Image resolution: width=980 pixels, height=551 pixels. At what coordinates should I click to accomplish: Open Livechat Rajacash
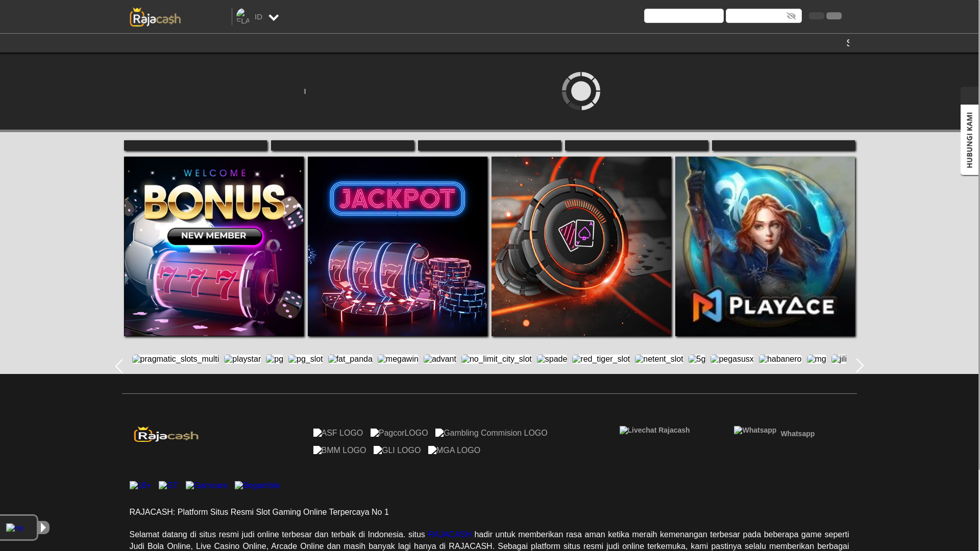[655, 430]
